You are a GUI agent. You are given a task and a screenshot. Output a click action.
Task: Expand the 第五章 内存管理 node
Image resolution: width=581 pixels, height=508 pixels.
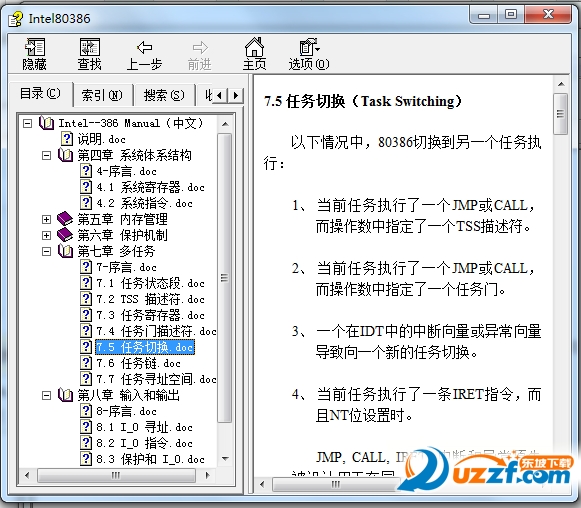tap(46, 219)
